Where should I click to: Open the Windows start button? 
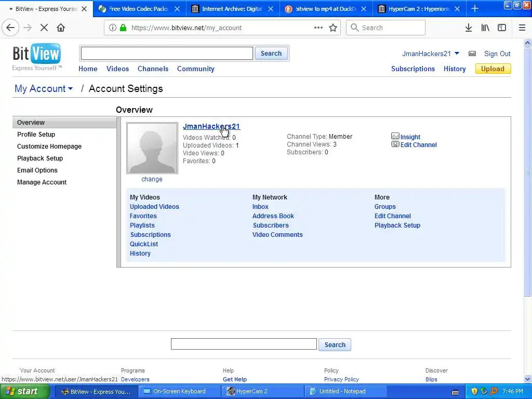(25, 392)
